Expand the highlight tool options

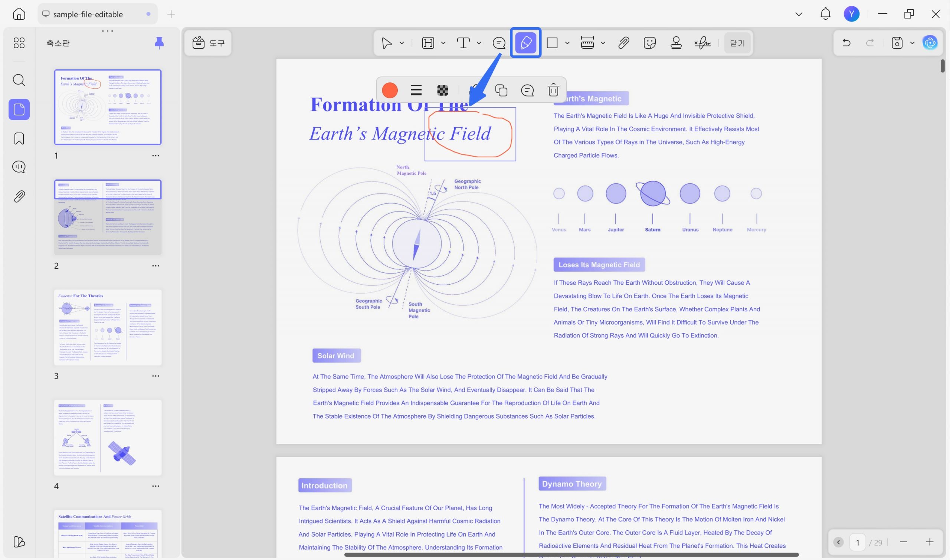[443, 43]
